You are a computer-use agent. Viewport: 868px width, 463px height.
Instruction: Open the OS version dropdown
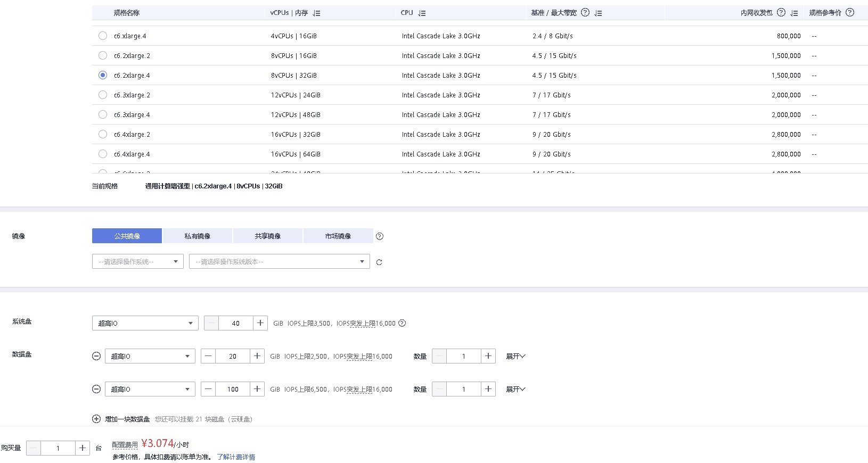click(280, 261)
